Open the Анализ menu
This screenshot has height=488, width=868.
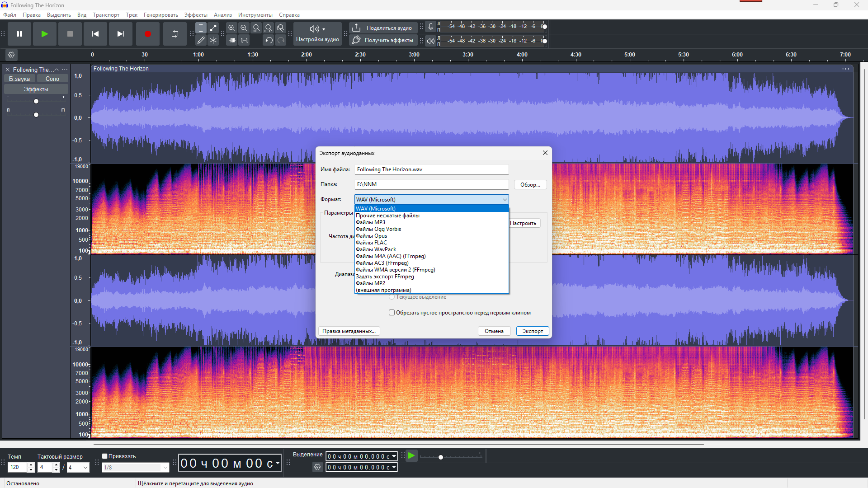tap(223, 15)
